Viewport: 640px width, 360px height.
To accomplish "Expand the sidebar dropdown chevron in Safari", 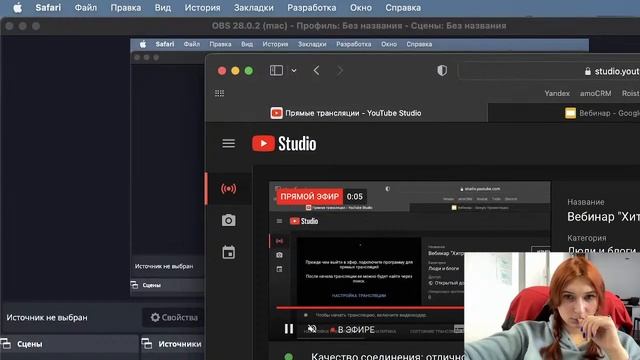I will (294, 71).
